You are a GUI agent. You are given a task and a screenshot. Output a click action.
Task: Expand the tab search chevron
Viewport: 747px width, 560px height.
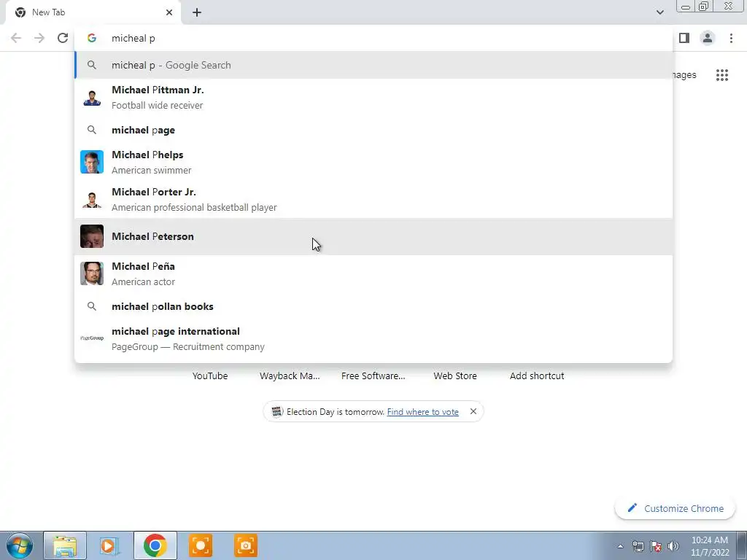[659, 12]
